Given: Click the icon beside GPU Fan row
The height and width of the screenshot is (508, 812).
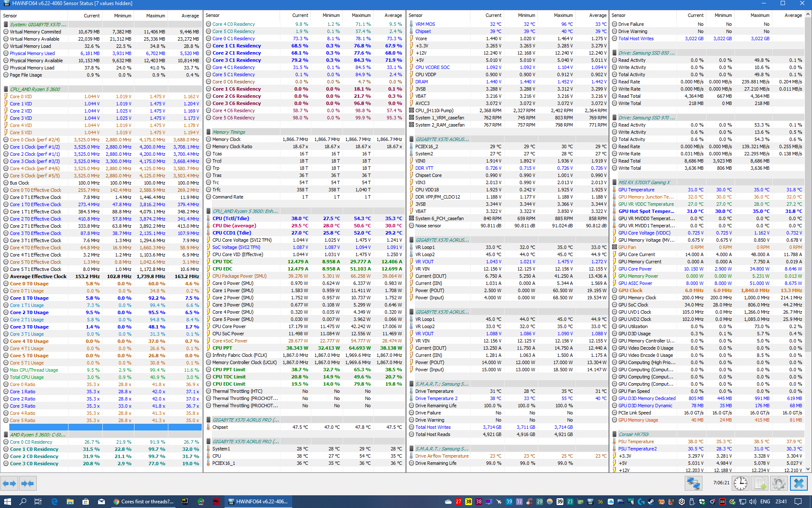Looking at the screenshot, I should tap(614, 247).
